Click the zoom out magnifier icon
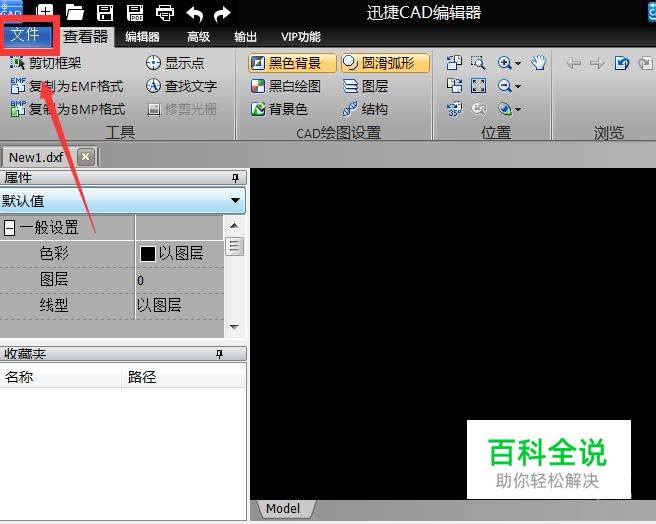Screen dimensions: 656x524 pos(505,86)
